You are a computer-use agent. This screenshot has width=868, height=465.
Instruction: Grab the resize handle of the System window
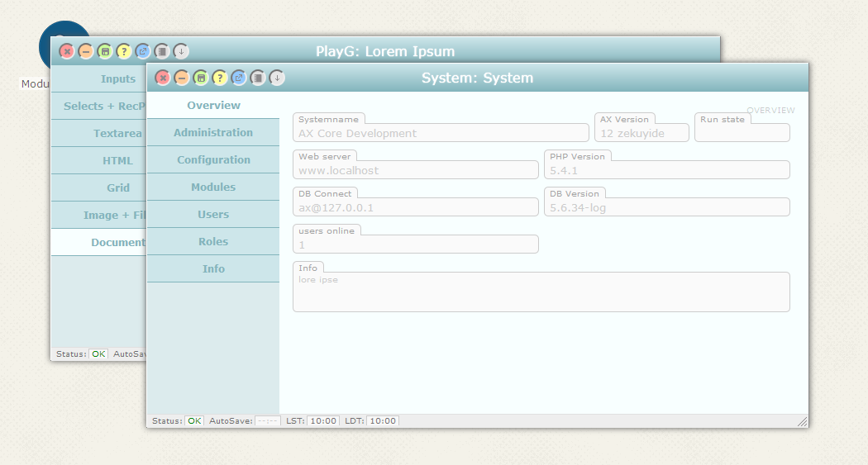point(802,422)
